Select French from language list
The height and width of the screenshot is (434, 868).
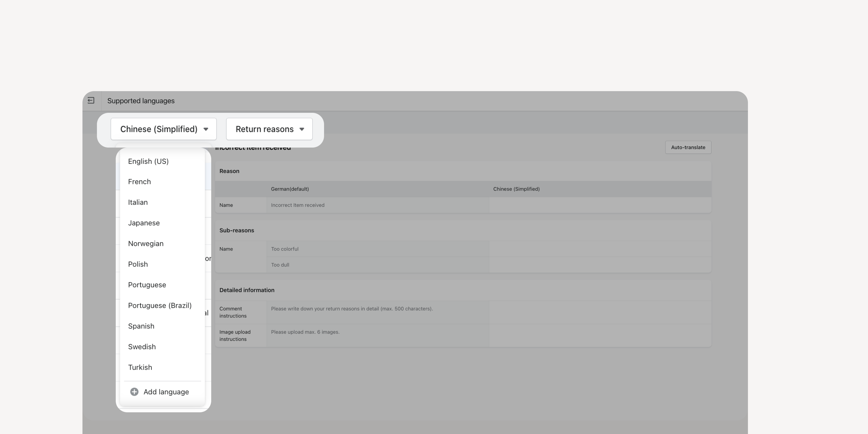162,182
